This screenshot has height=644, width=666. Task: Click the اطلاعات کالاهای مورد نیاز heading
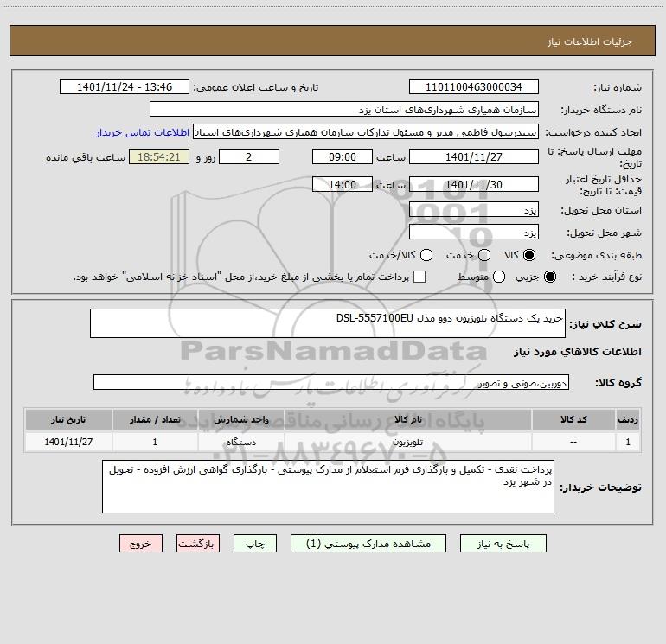pyautogui.click(x=577, y=352)
